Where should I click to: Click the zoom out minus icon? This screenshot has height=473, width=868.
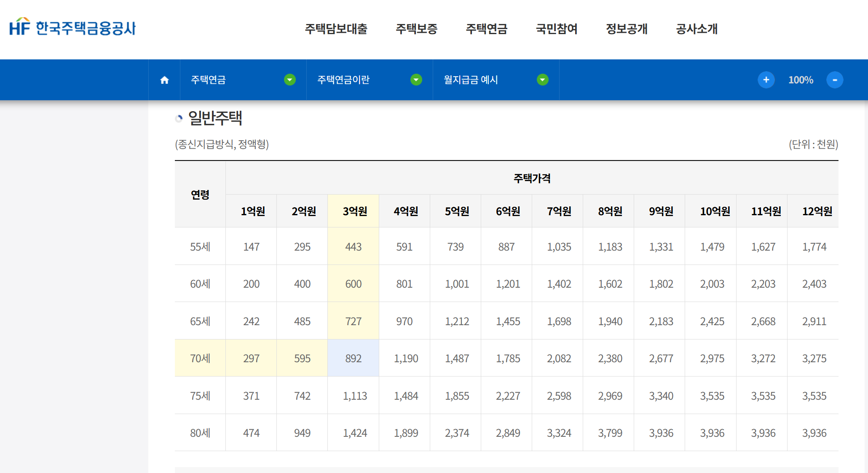(834, 80)
